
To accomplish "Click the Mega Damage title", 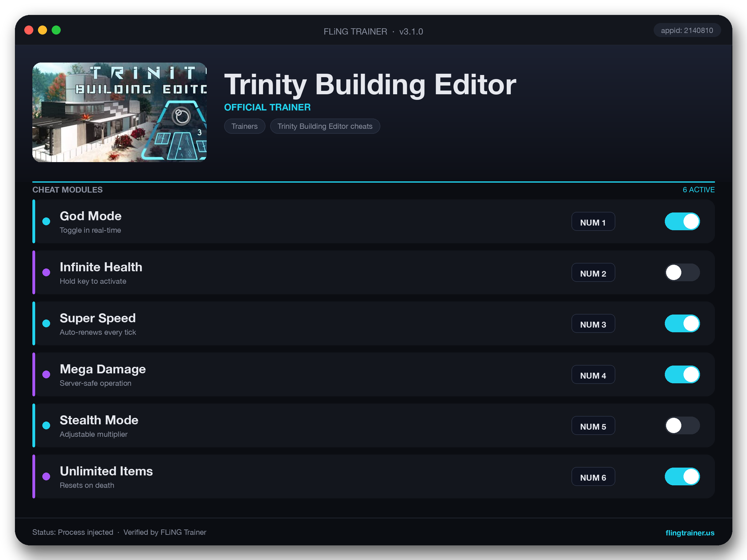I will click(103, 369).
